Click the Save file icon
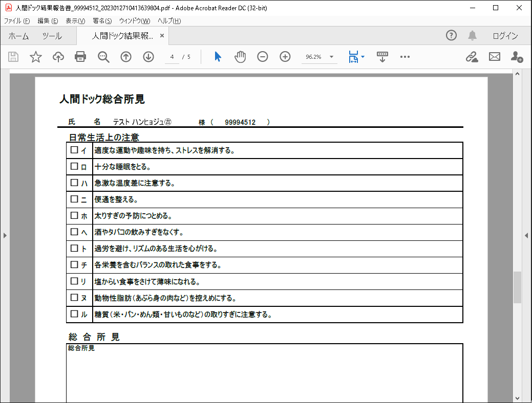532x403 pixels. click(x=13, y=57)
